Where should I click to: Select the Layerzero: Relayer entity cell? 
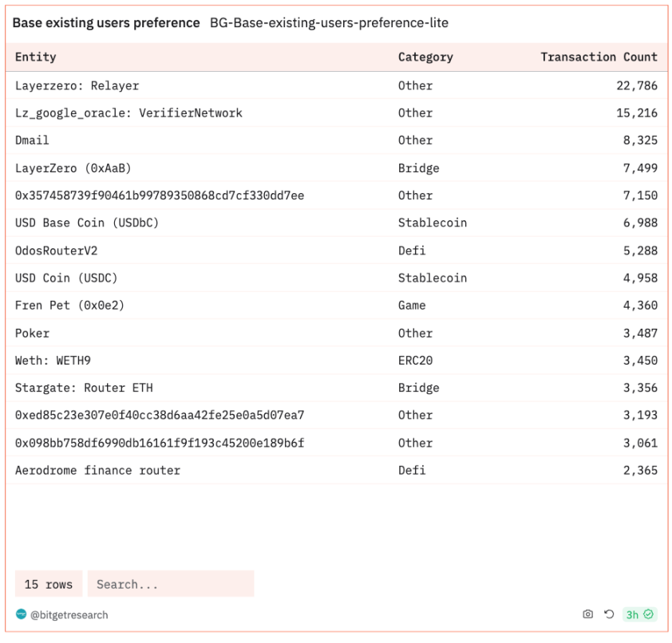[77, 85]
